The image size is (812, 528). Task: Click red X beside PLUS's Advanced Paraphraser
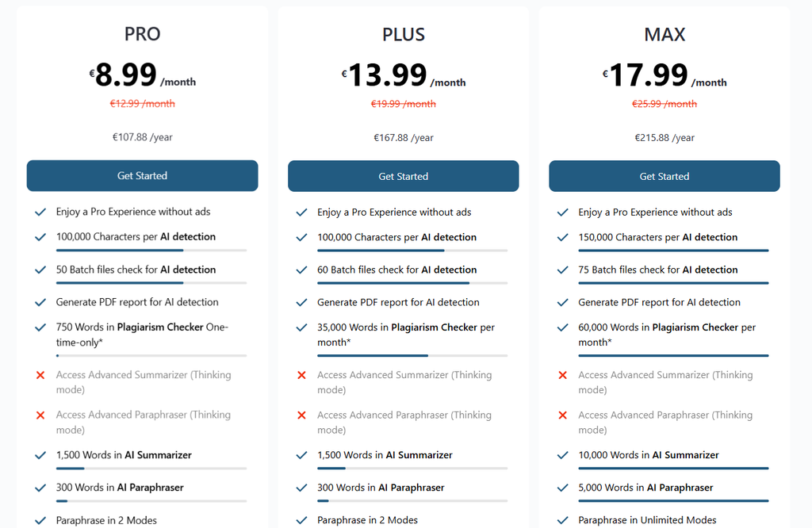click(301, 415)
